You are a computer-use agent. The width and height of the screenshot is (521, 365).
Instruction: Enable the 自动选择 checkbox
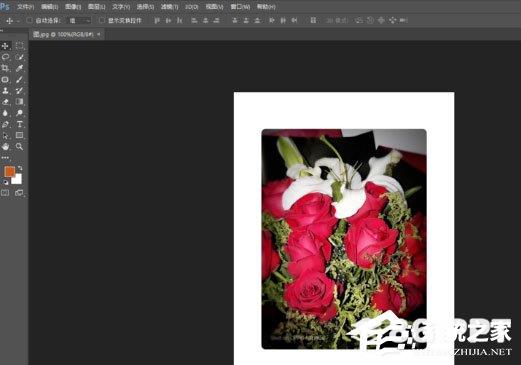[29, 20]
